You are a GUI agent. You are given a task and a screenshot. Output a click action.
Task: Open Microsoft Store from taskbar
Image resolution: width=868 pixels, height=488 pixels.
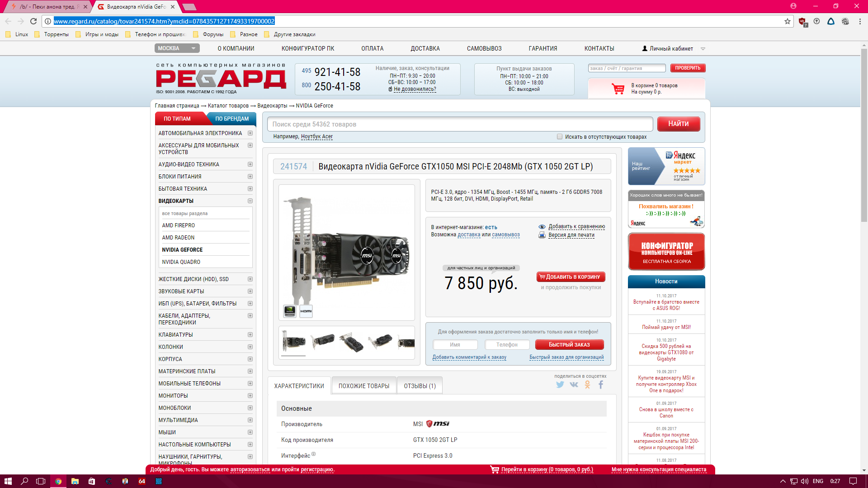pyautogui.click(x=92, y=481)
